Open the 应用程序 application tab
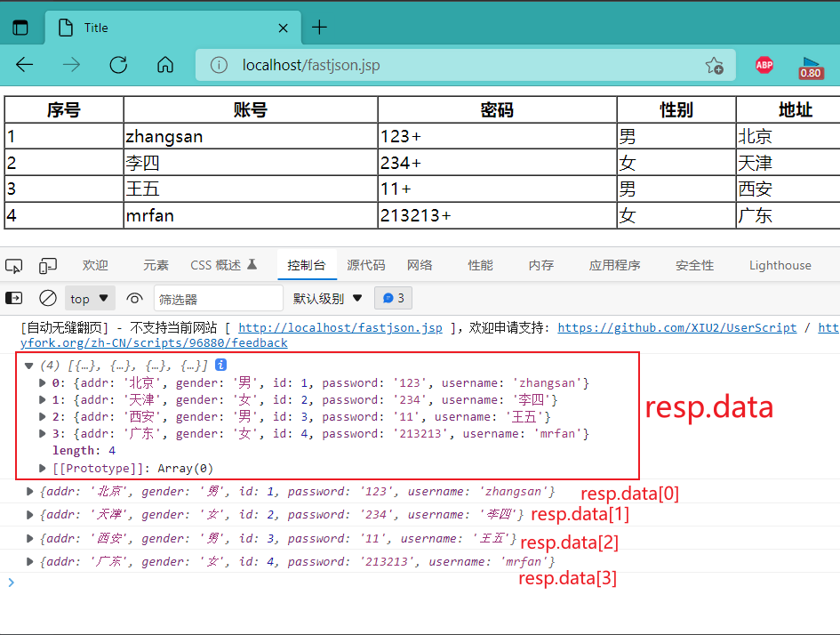Screen dimensions: 840x635 tap(614, 265)
